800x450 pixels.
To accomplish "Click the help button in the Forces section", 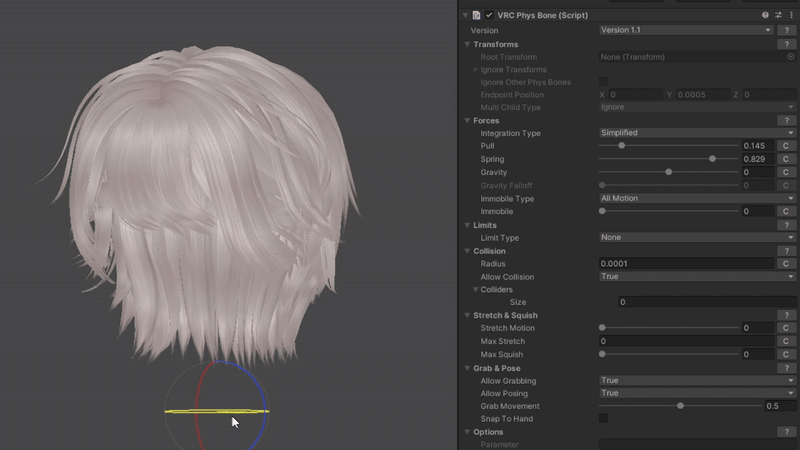I will pyautogui.click(x=787, y=121).
